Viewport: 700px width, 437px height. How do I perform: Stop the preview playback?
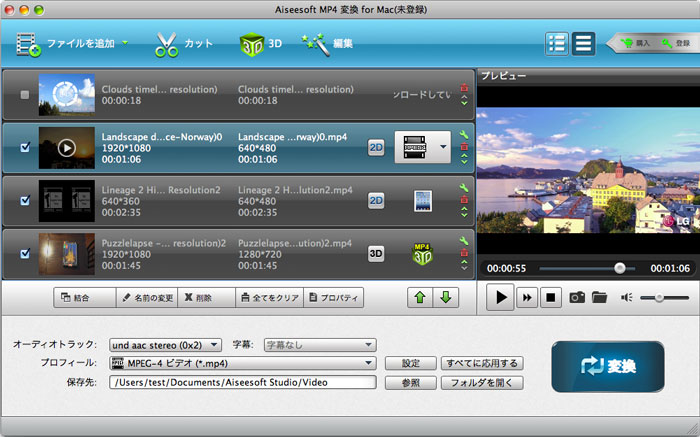click(x=549, y=297)
